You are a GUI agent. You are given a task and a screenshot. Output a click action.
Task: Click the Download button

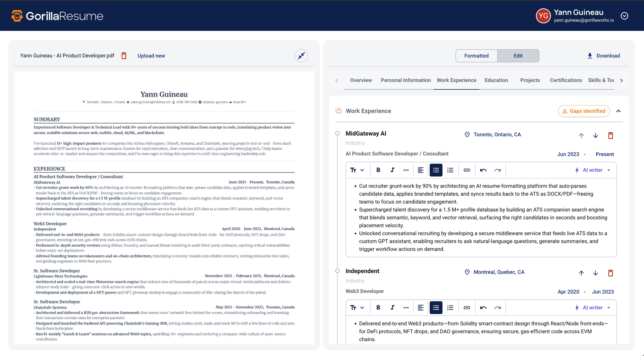pyautogui.click(x=604, y=55)
